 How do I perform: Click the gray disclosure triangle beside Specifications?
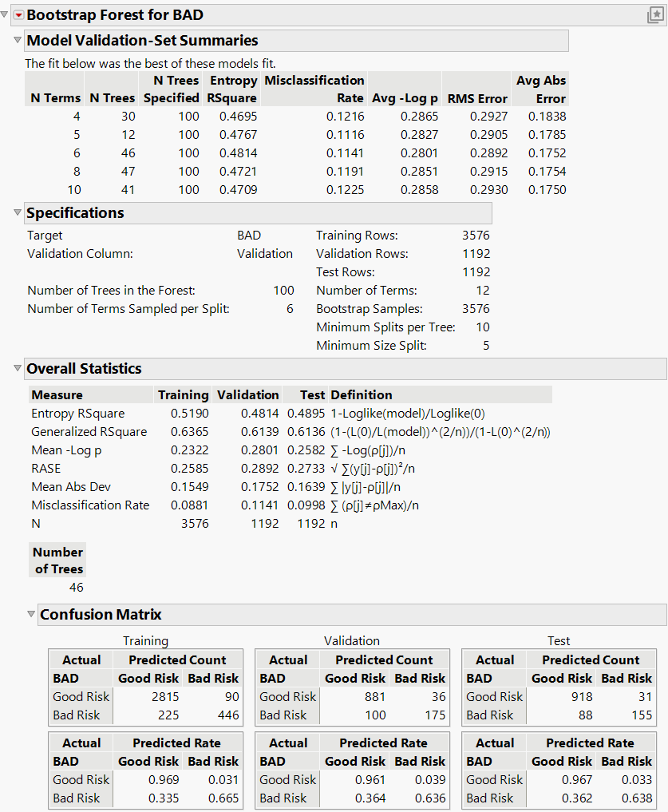point(17,213)
